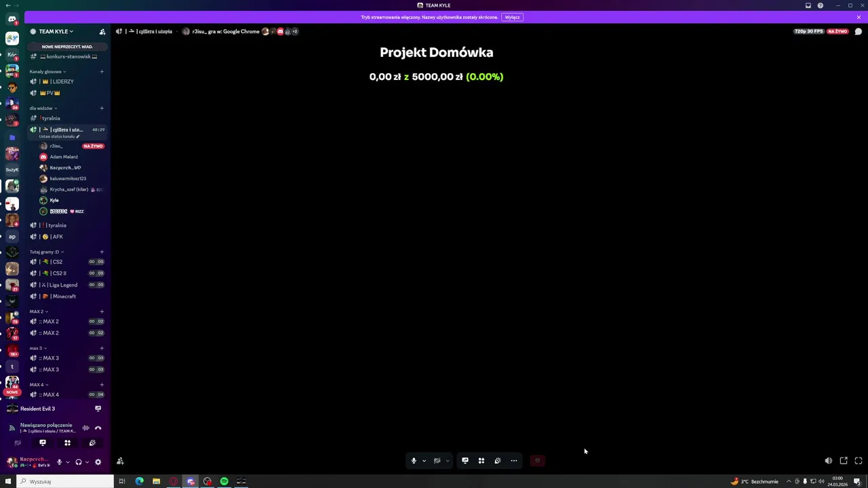Toggle camera in call controls
Viewport: 868px width, 488px height.
tap(437, 461)
